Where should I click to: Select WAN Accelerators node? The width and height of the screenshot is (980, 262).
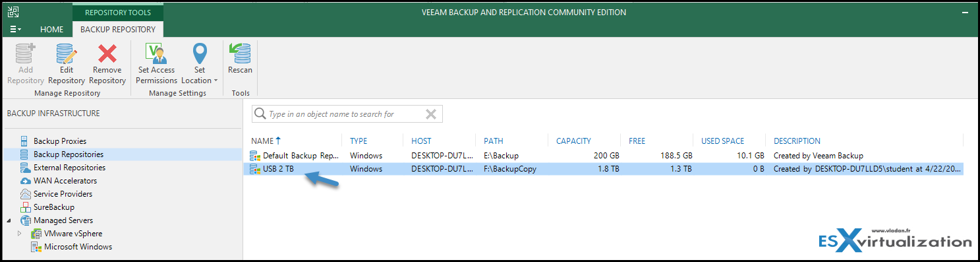[65, 181]
